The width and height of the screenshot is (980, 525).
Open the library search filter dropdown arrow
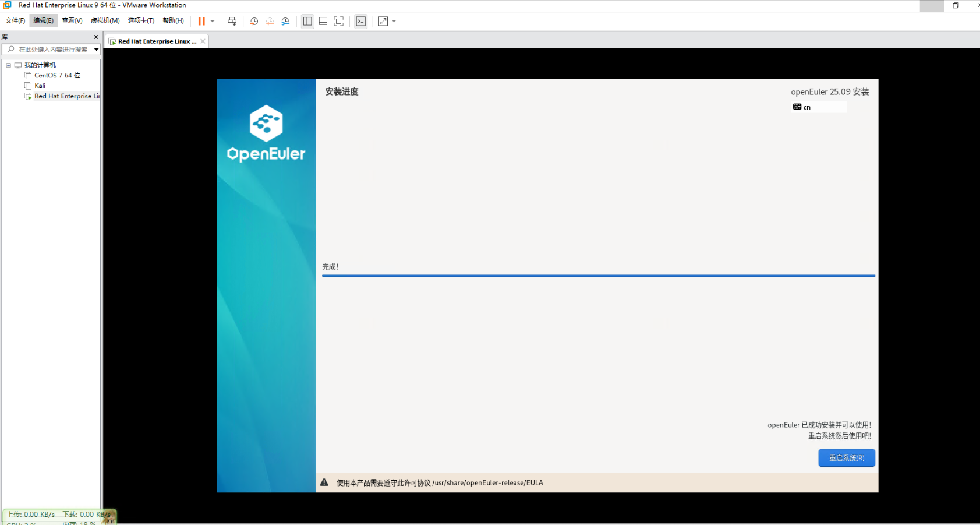click(96, 50)
